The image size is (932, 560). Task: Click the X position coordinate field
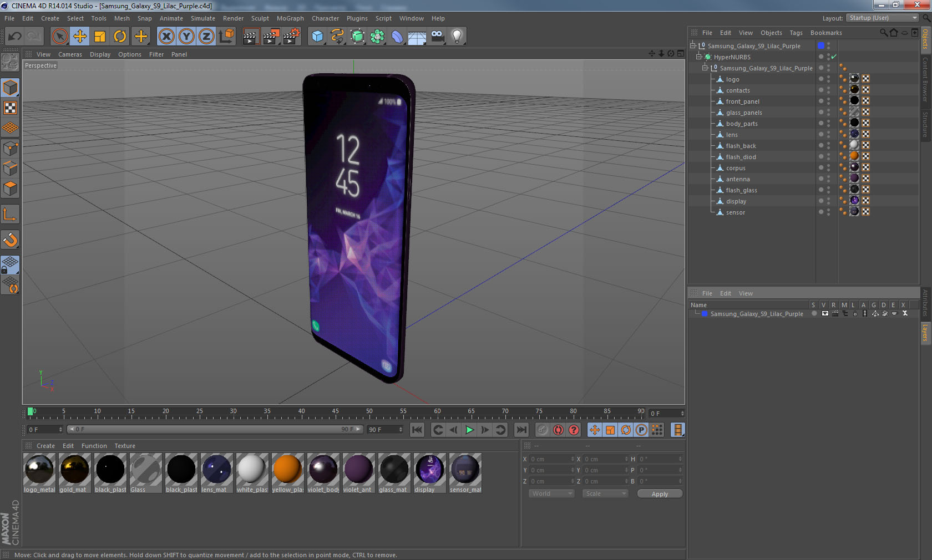point(551,459)
